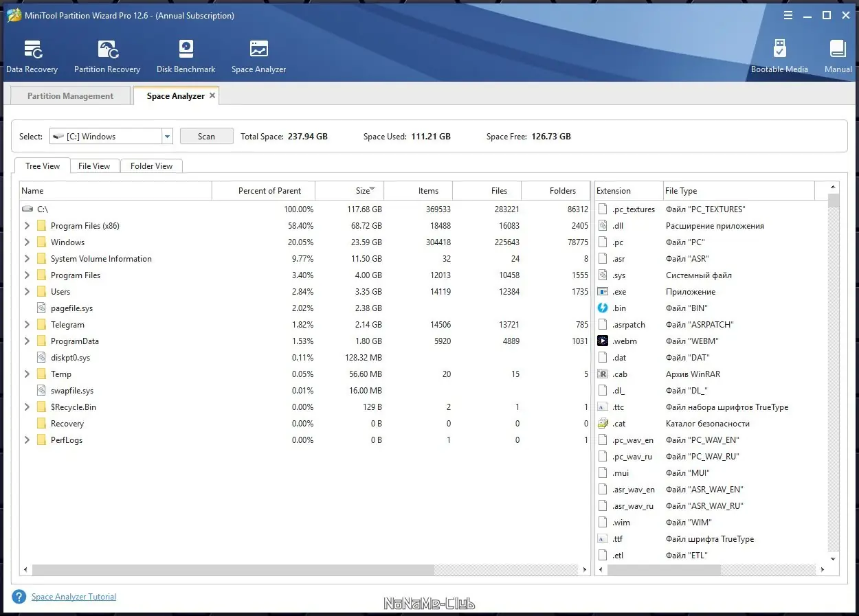
Task: Close the Space Analyzer tab
Action: [x=212, y=95]
